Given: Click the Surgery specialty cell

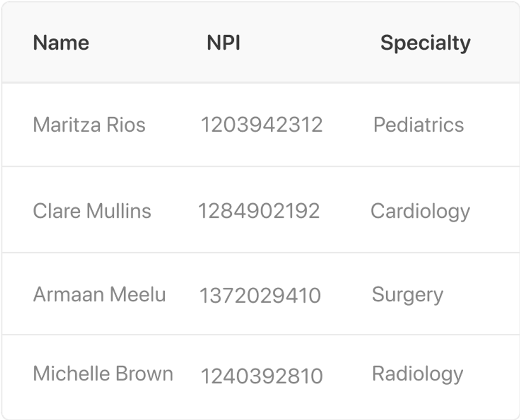Looking at the screenshot, I should 407,295.
